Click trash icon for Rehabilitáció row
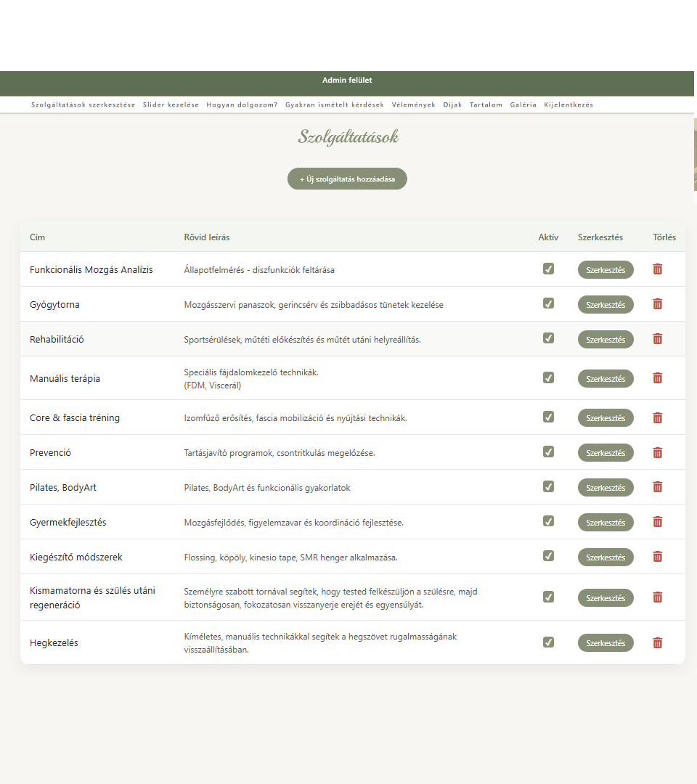This screenshot has width=697, height=784. (657, 339)
